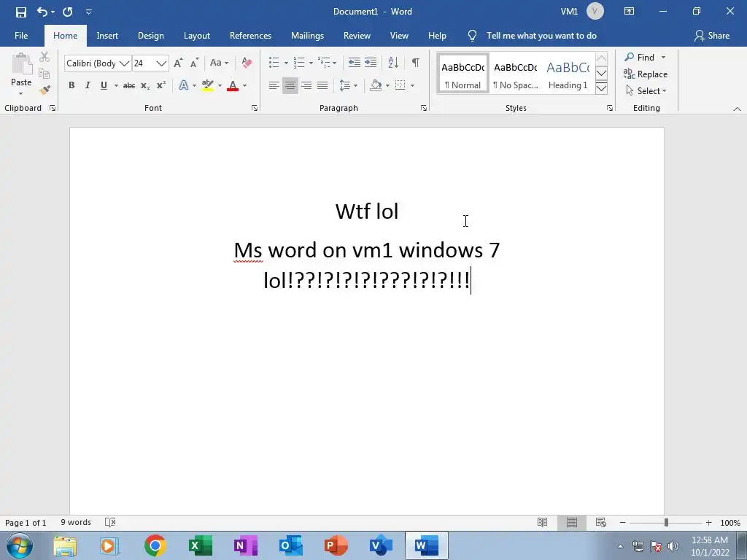
Task: Click the Redo/Repeat icon
Action: coord(68,12)
